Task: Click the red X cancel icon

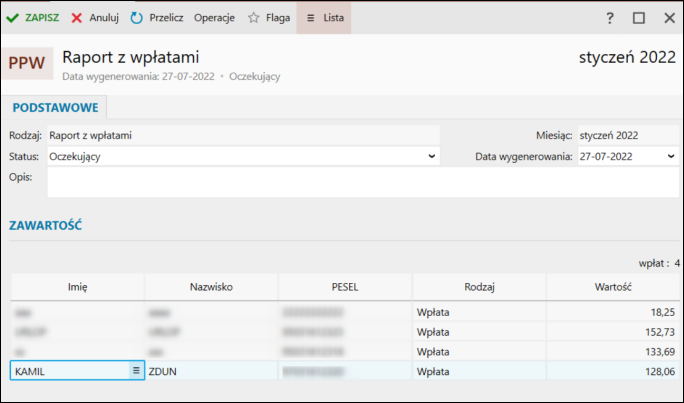Action: (77, 18)
